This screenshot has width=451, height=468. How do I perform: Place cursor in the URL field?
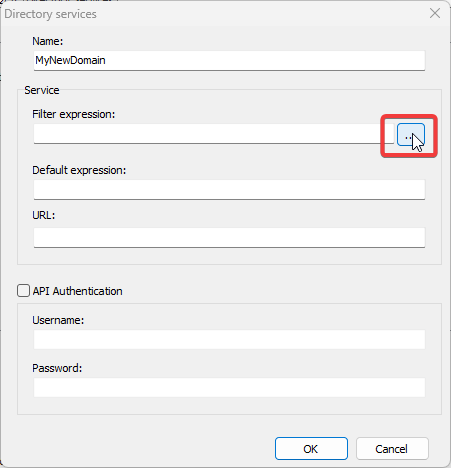229,238
